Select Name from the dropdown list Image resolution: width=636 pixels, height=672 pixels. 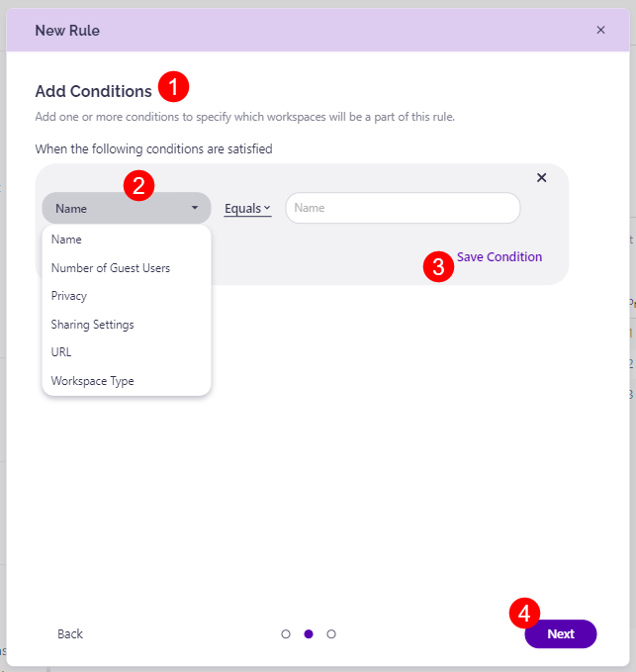click(x=67, y=240)
